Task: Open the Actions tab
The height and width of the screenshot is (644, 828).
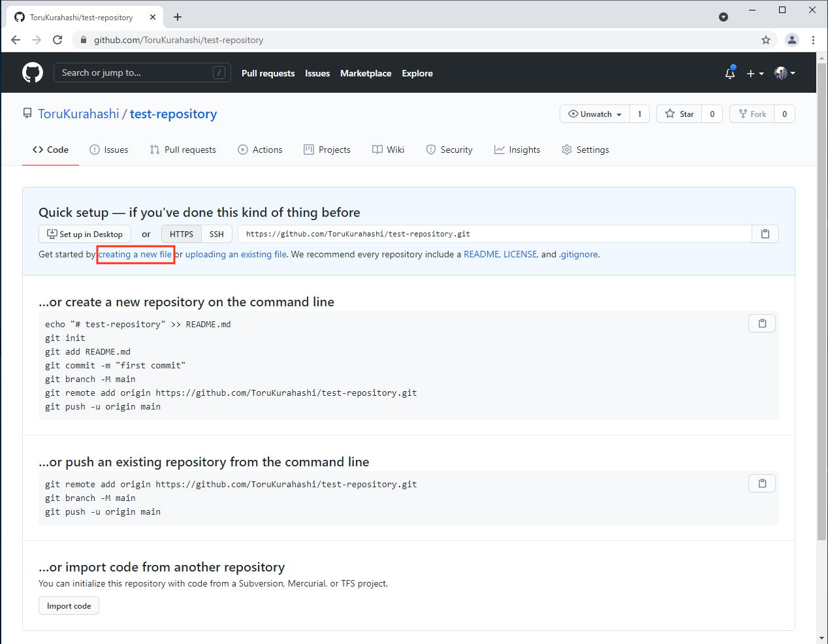Action: point(260,150)
